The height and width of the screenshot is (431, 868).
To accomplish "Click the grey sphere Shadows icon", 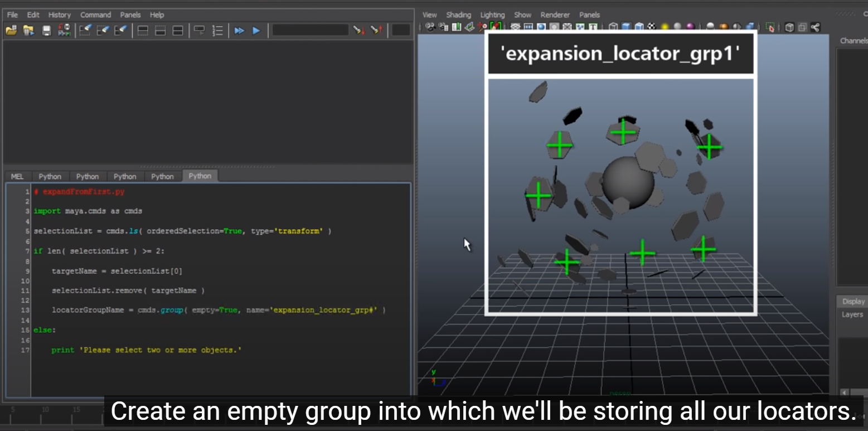I will [677, 27].
